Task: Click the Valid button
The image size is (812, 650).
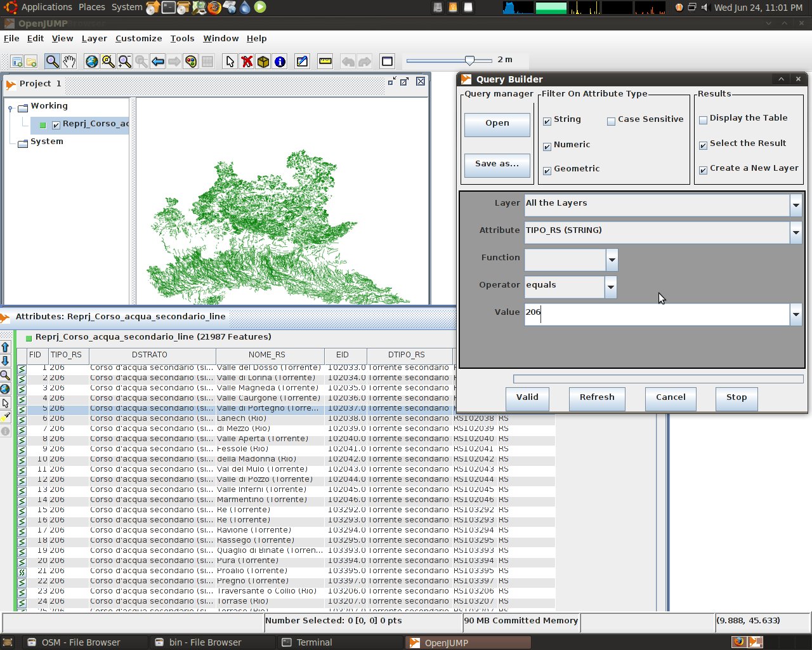Action: click(x=527, y=399)
